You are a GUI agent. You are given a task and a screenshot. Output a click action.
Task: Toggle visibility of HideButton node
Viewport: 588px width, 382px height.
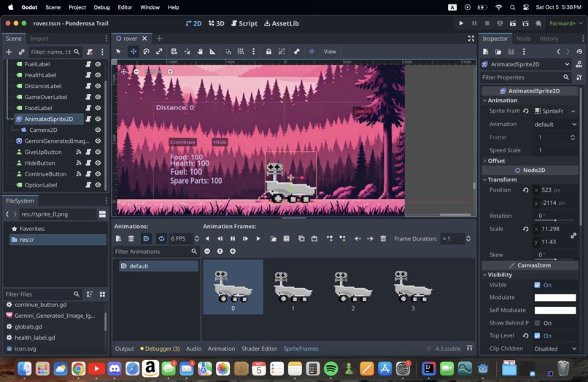click(98, 163)
